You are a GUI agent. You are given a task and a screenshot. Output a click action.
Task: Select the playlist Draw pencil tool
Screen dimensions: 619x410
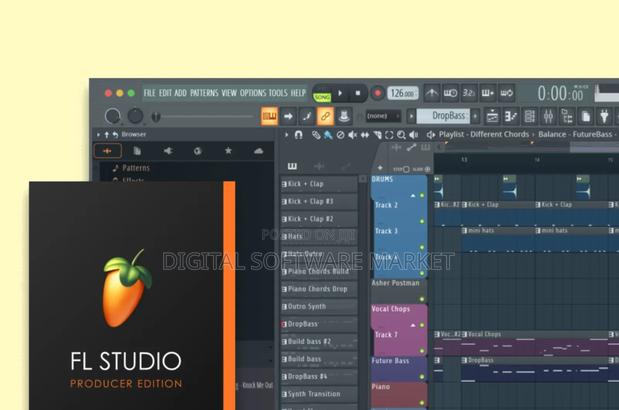coord(316,135)
